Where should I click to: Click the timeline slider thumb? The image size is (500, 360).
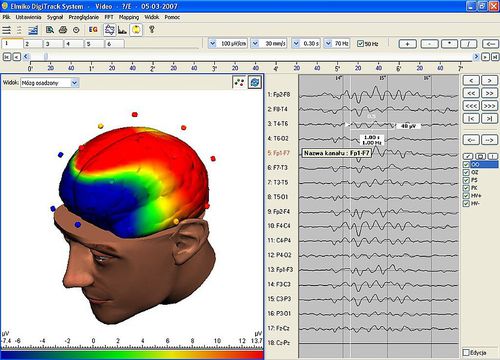pyautogui.click(x=46, y=57)
